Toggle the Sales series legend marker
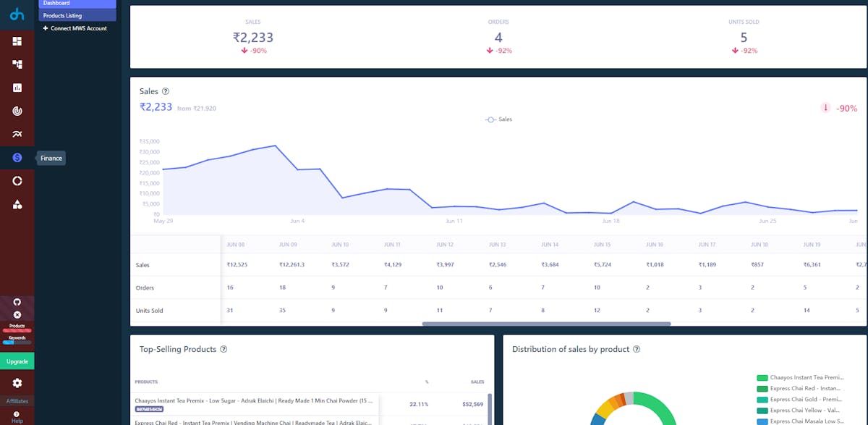 pyautogui.click(x=490, y=119)
